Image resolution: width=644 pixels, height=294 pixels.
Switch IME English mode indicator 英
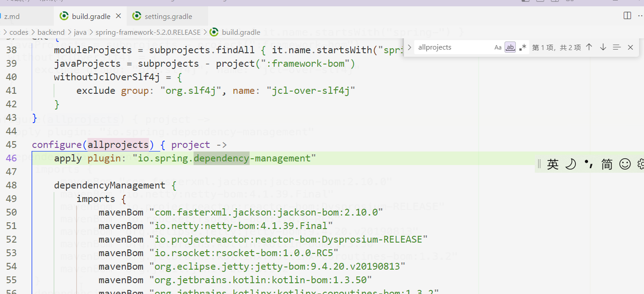tap(553, 165)
